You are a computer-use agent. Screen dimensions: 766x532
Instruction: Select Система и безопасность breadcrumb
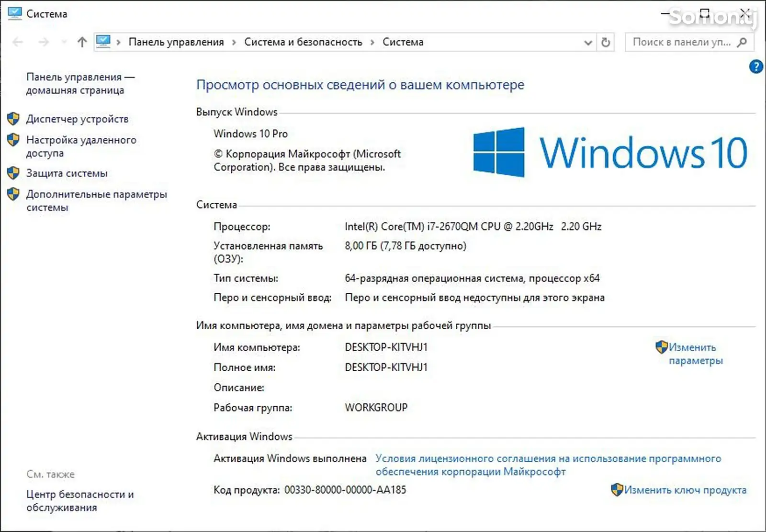pyautogui.click(x=303, y=42)
